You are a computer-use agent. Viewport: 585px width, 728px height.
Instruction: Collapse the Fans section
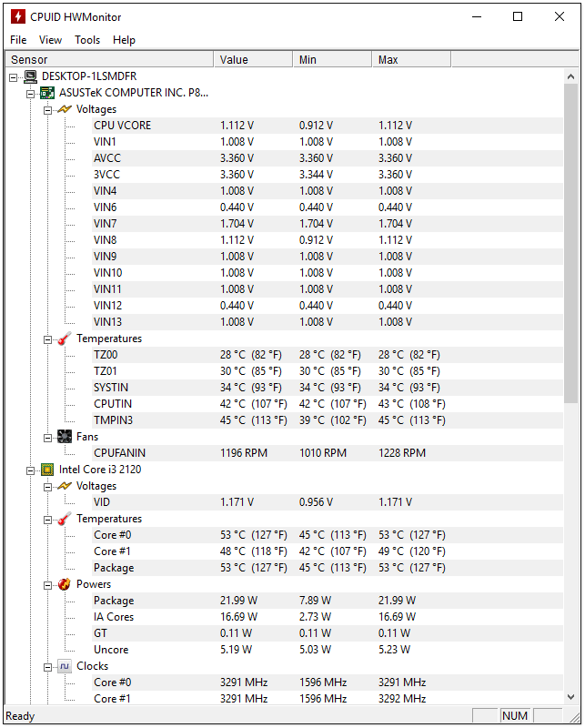47,438
